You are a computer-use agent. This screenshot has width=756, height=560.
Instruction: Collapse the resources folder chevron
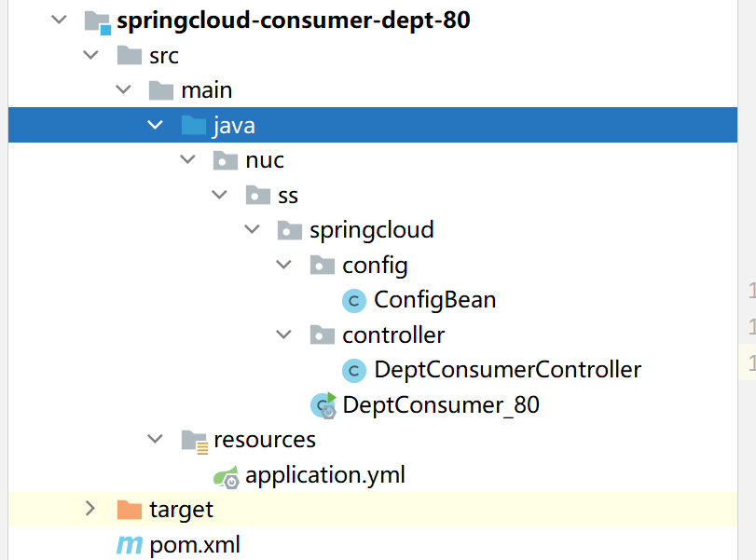pos(155,439)
